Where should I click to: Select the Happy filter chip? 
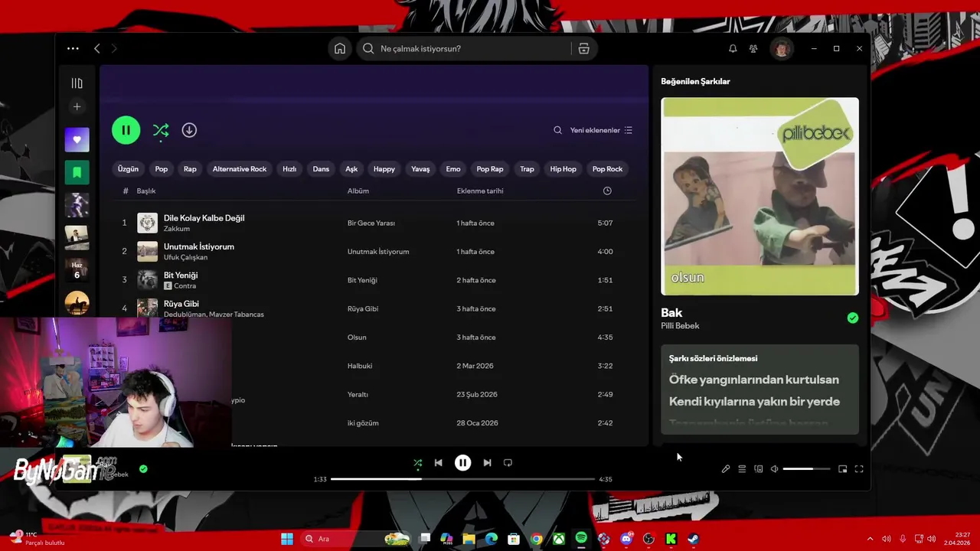[384, 169]
